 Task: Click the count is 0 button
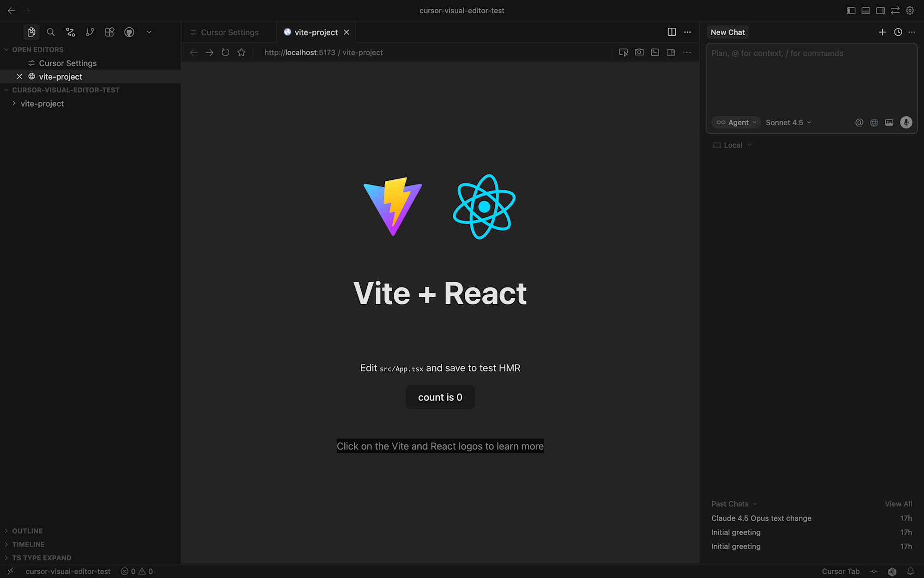[440, 397]
